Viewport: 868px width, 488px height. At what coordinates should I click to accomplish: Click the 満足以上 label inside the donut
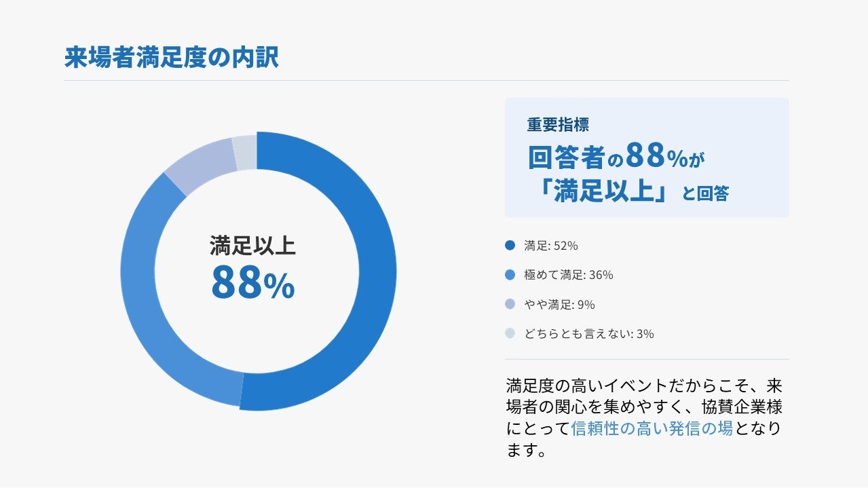(x=253, y=246)
